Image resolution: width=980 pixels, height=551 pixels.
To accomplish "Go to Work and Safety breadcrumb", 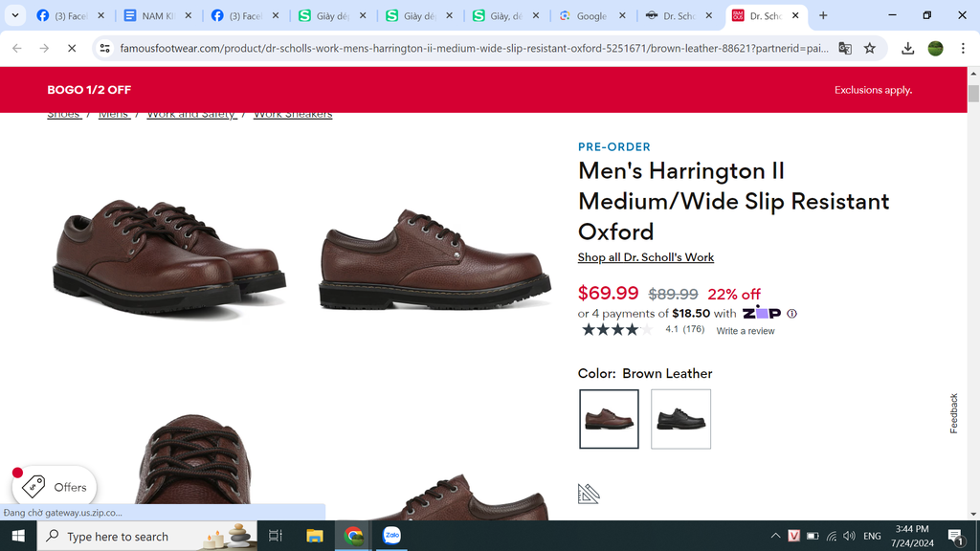I will [191, 115].
